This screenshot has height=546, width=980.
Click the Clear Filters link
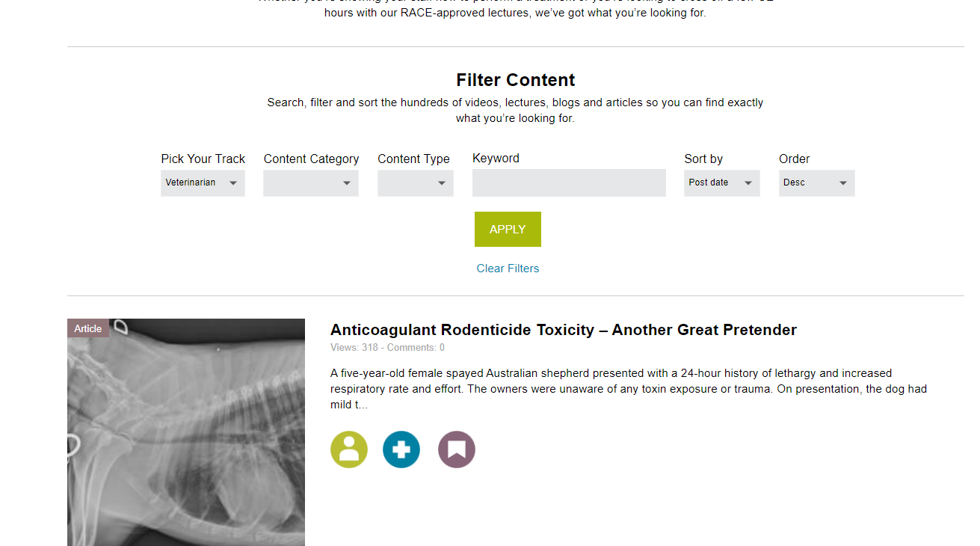pos(508,269)
